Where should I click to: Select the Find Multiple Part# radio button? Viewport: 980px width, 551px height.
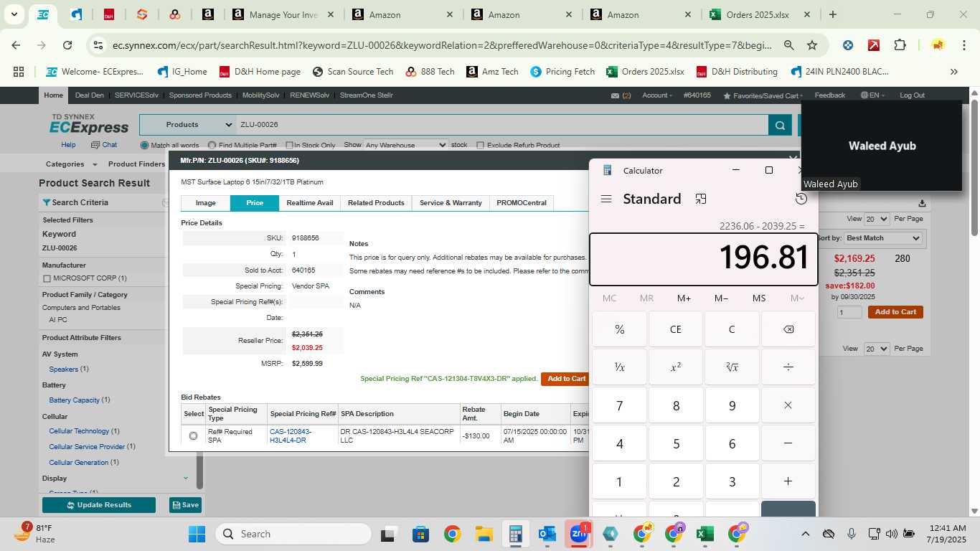click(212, 145)
